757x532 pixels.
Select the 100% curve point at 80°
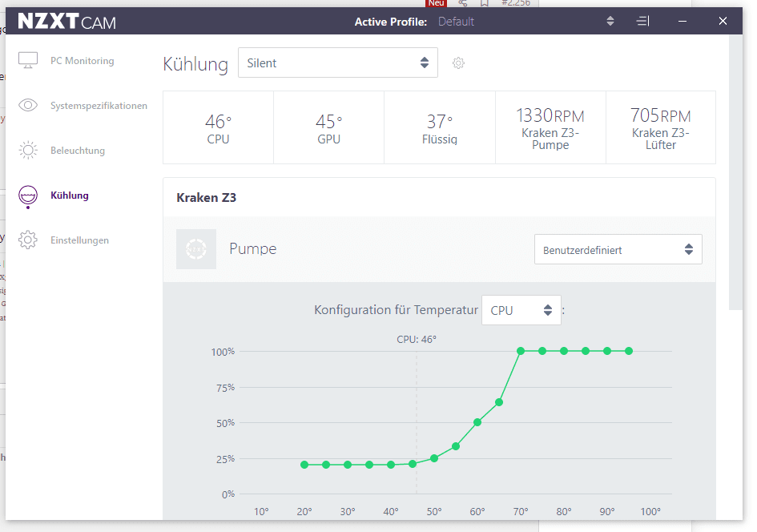point(564,351)
